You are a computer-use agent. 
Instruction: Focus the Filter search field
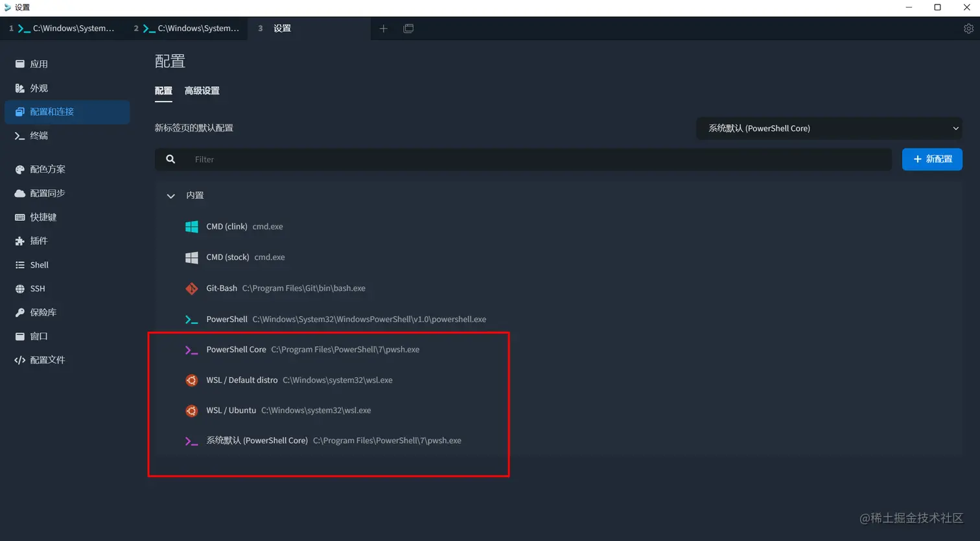[x=523, y=159]
